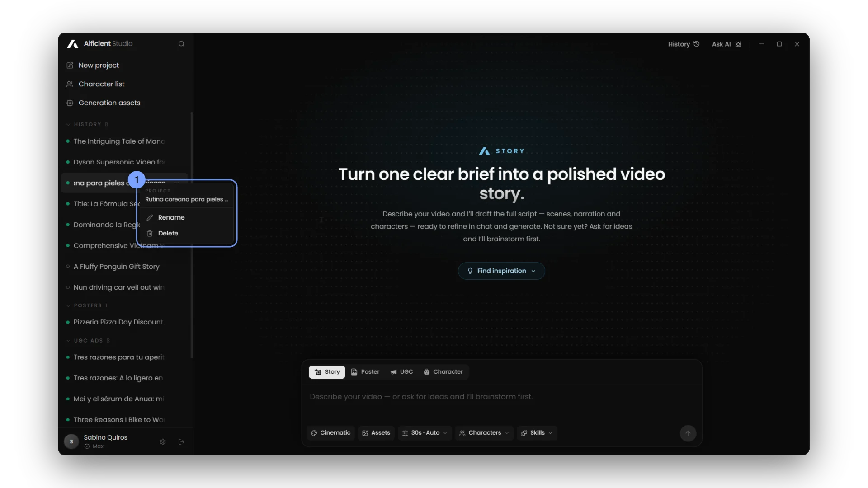The image size is (868, 488).
Task: Switch to the Poster tab
Action: (x=365, y=372)
